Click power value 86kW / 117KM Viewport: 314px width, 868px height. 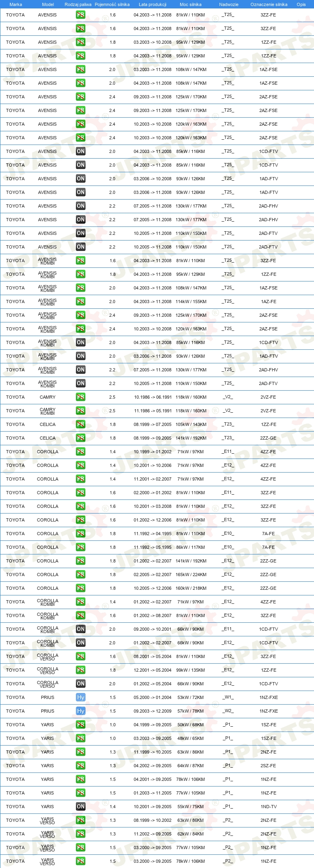pyautogui.click(x=191, y=547)
